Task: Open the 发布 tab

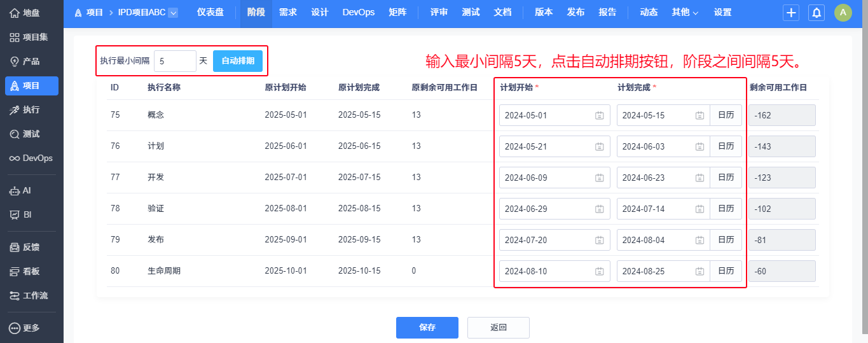Action: (x=575, y=12)
